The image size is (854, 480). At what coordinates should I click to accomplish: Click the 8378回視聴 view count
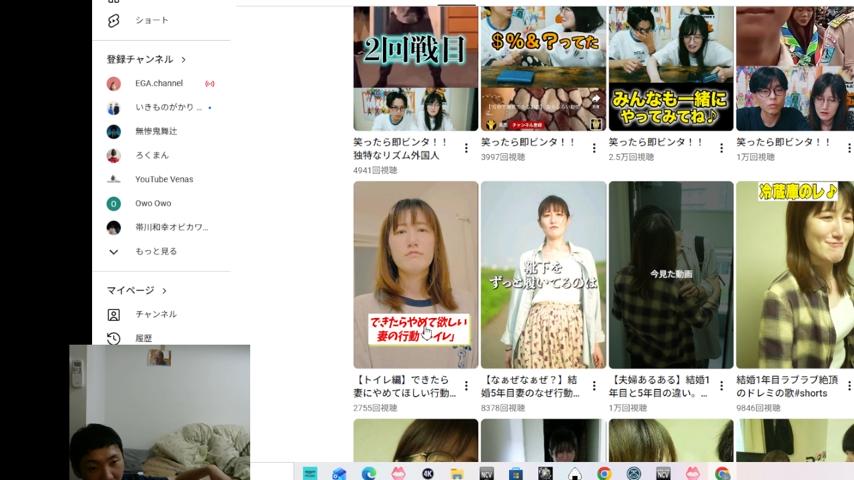click(x=503, y=408)
